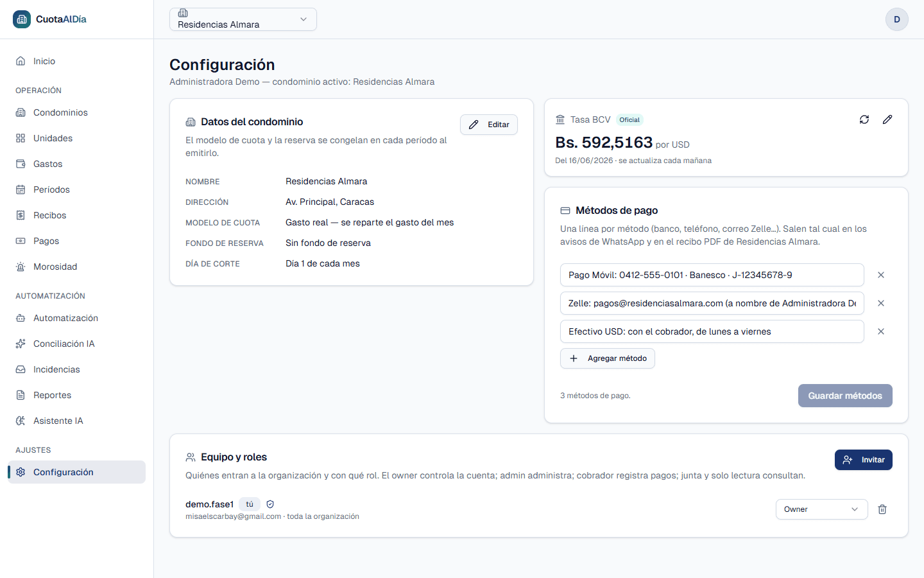Image resolution: width=924 pixels, height=578 pixels.
Task: Click the Recibos receipt icon
Action: pos(21,215)
